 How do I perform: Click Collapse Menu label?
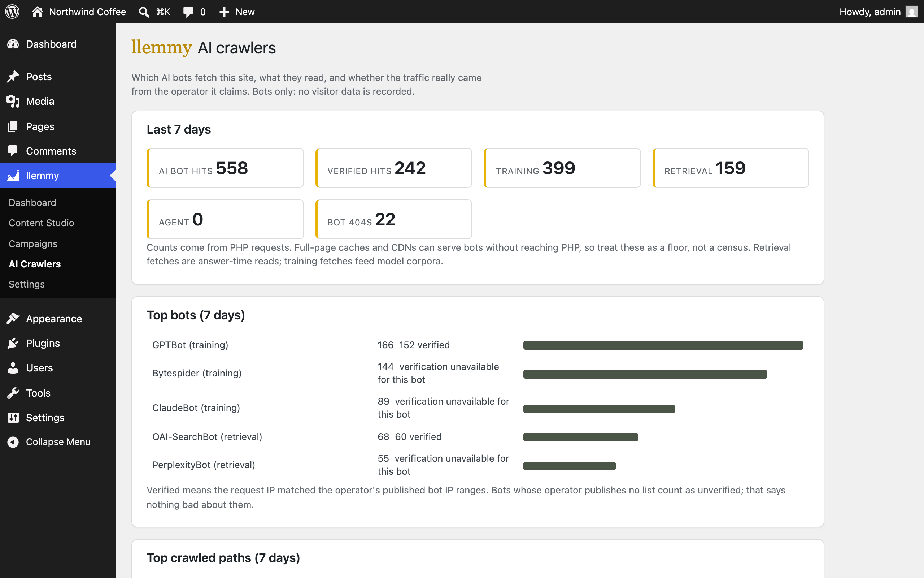click(x=58, y=442)
